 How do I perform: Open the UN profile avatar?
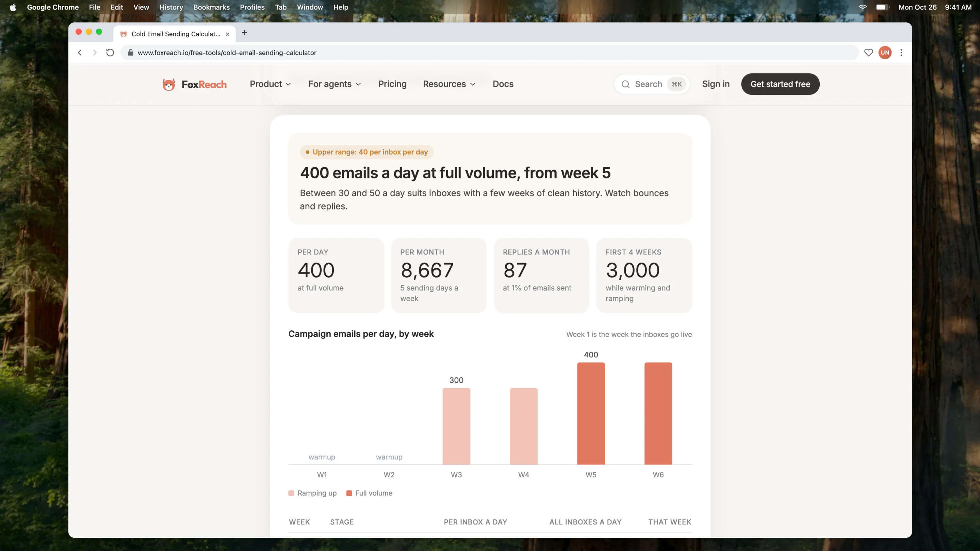[885, 52]
